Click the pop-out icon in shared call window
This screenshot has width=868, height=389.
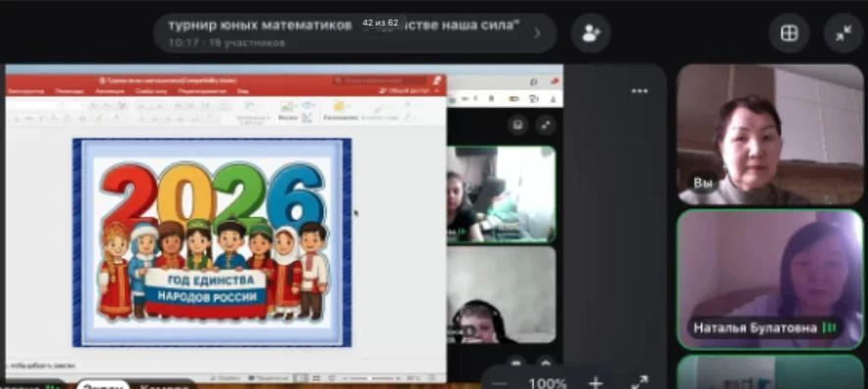click(x=517, y=125)
